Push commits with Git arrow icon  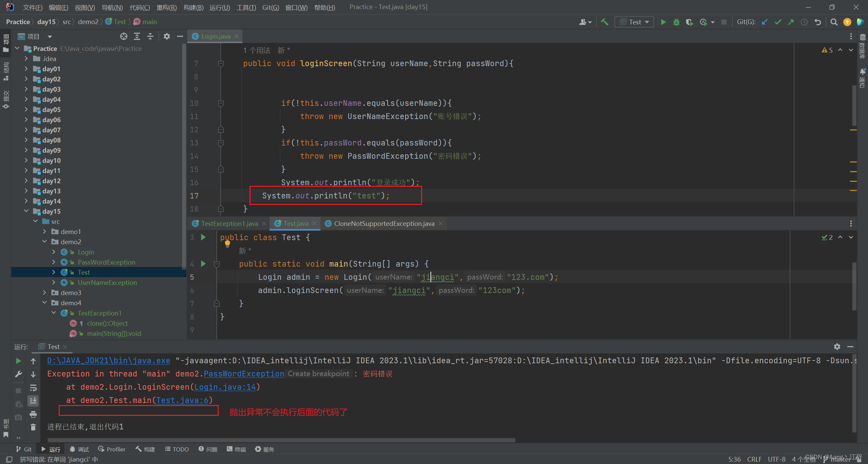(x=790, y=22)
